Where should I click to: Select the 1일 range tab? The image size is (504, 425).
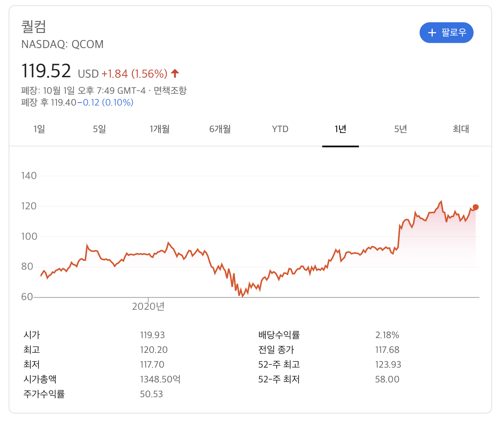[x=39, y=129]
